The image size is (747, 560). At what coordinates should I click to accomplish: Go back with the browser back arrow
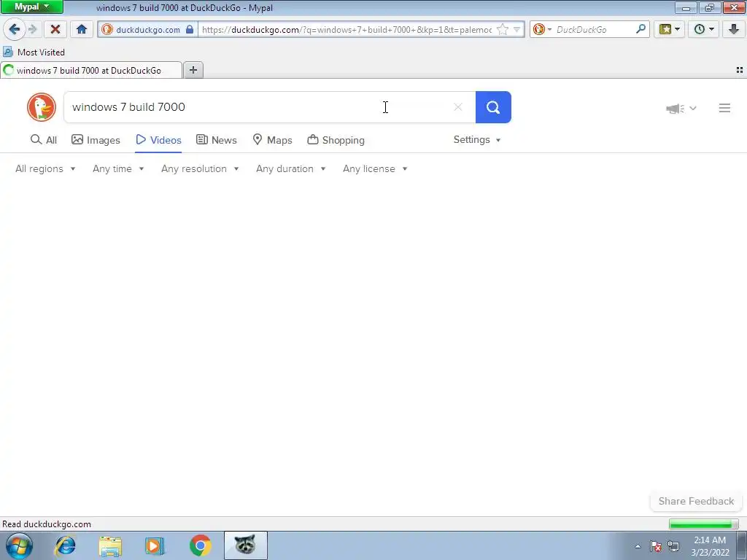pyautogui.click(x=15, y=29)
